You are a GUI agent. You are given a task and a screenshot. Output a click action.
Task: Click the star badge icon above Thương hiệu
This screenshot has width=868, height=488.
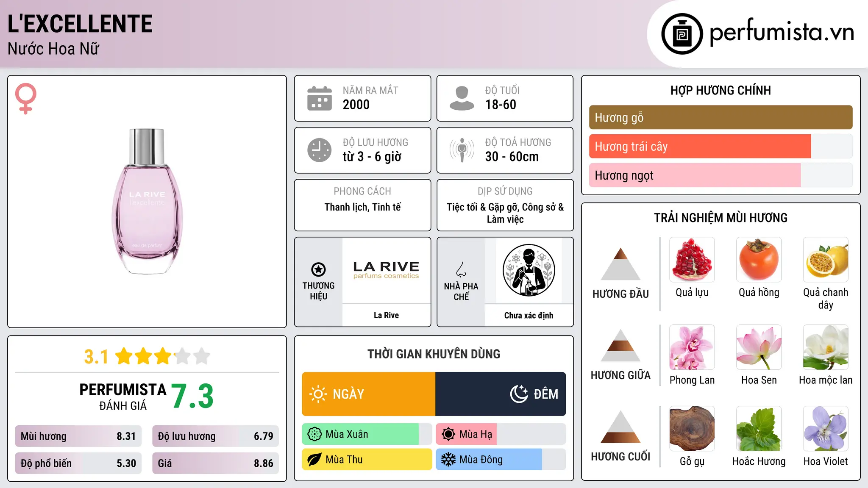point(318,269)
